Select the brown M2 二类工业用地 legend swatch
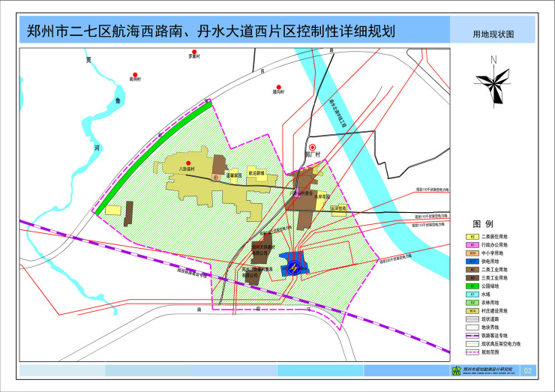555x392 pixels. click(x=472, y=270)
